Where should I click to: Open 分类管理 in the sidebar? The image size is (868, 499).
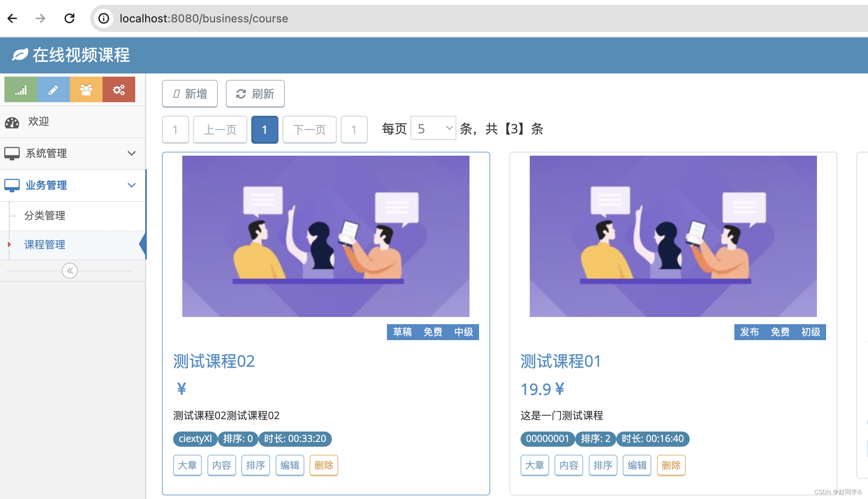45,216
